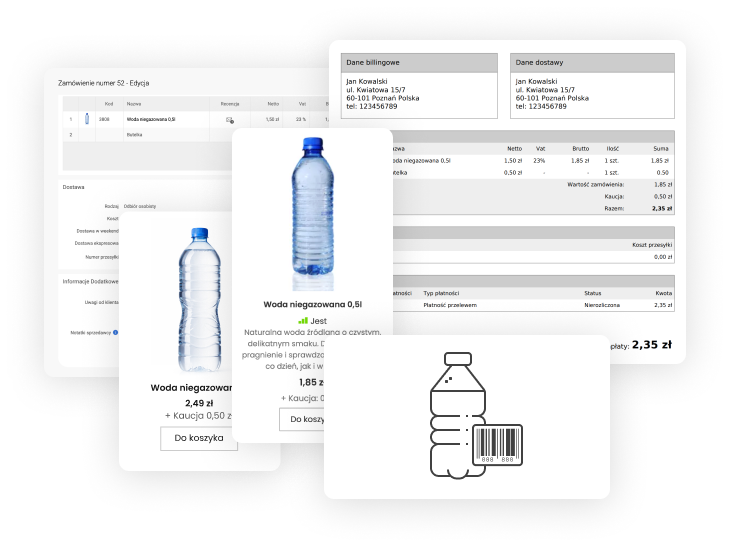Click the Kwota column header

tap(663, 293)
